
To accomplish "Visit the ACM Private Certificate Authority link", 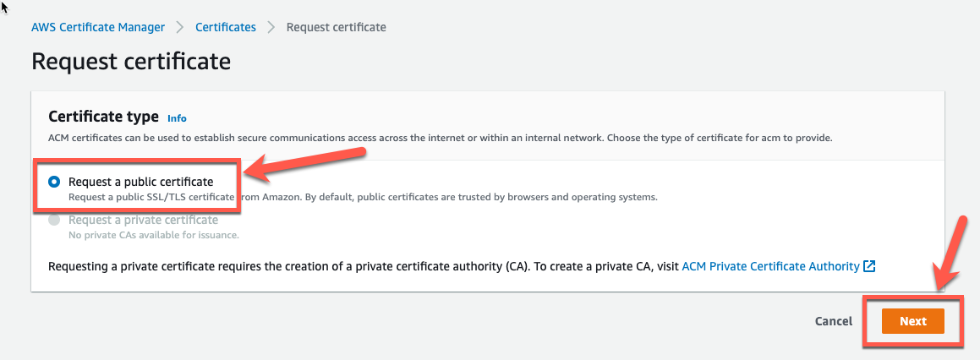I will tap(770, 266).
